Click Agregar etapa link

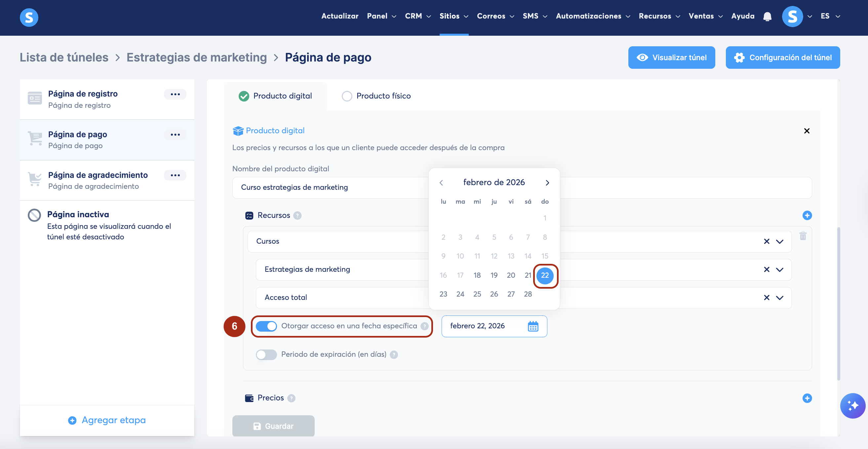click(x=107, y=420)
